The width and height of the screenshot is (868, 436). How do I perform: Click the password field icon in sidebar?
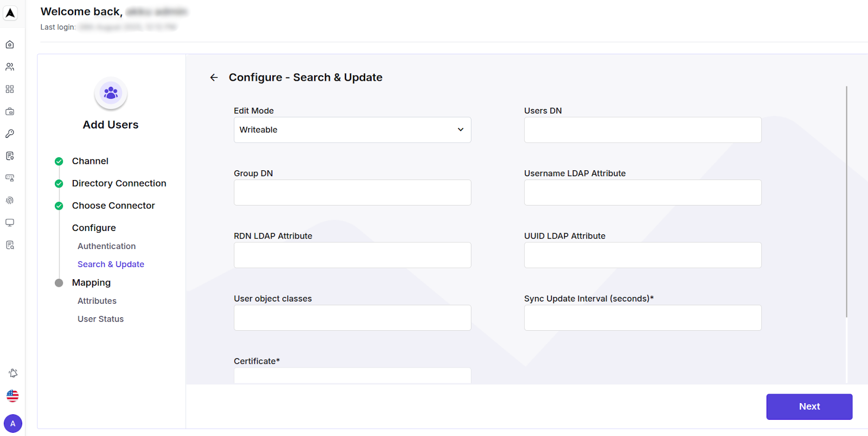(10, 178)
